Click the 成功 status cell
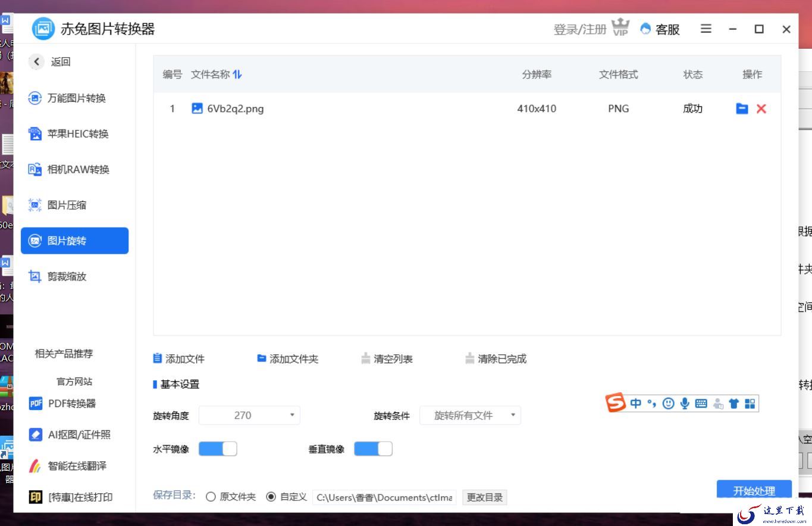The height and width of the screenshot is (526, 812). pyautogui.click(x=692, y=109)
